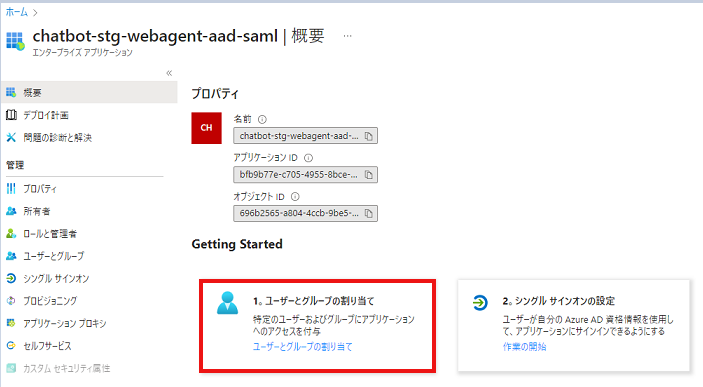Click the ロールと管理者 person icon
Viewport: 703px width, 387px height.
point(11,233)
